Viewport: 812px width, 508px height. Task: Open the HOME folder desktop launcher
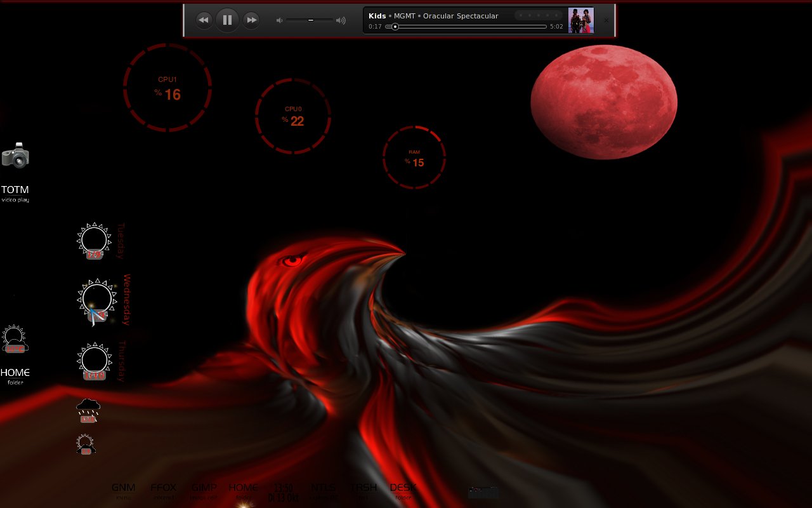click(x=15, y=375)
